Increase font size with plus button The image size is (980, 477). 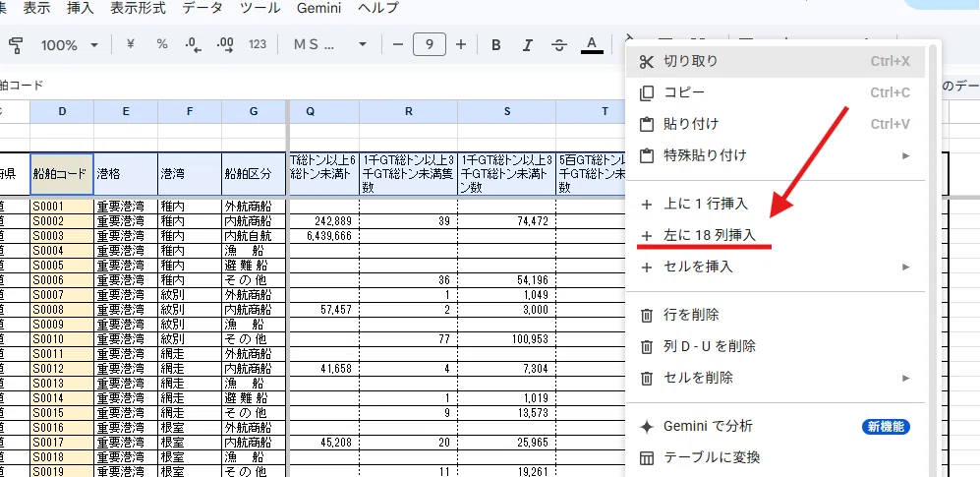click(x=461, y=44)
